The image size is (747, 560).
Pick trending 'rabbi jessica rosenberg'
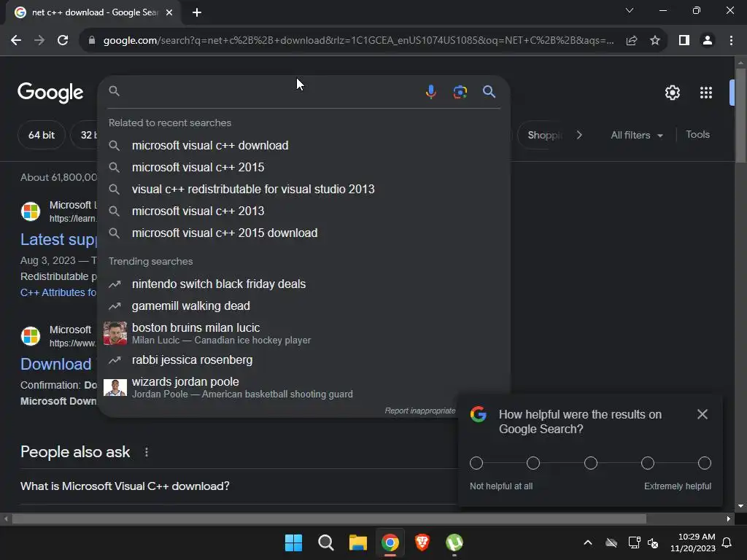pos(304,360)
